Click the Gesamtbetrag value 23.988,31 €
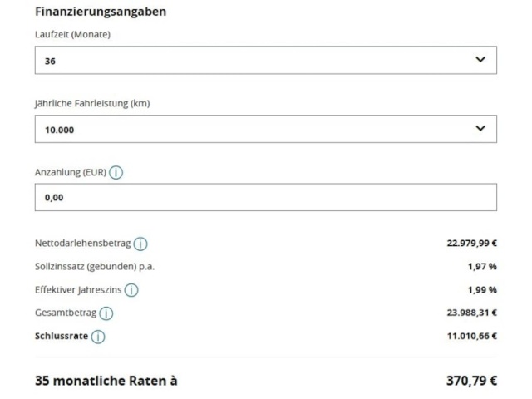 coord(471,313)
